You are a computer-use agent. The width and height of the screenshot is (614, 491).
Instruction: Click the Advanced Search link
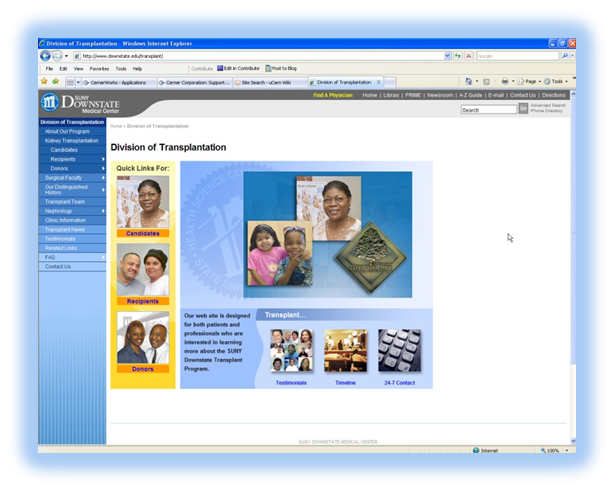click(x=548, y=105)
